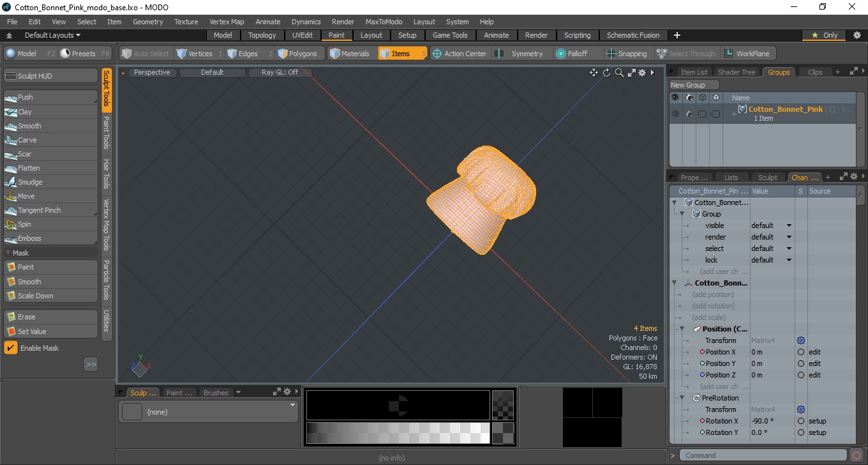Expand toolbar with the >> button
Viewport: 868px width, 465px height.
pyautogui.click(x=91, y=365)
